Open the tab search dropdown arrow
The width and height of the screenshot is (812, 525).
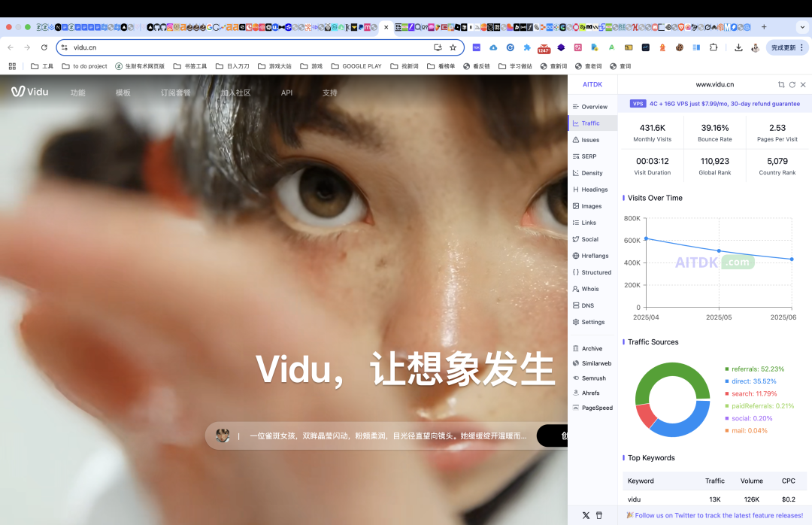802,27
